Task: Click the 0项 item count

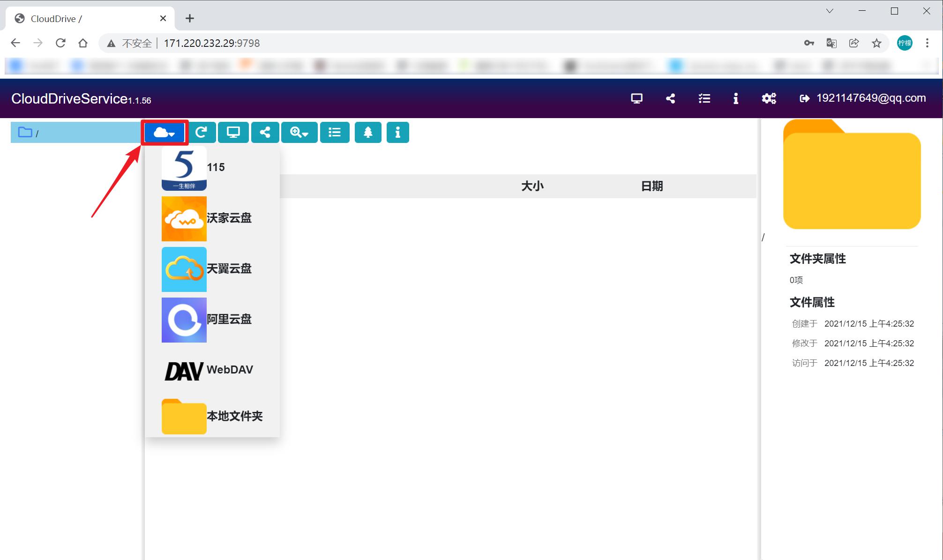Action: [796, 280]
